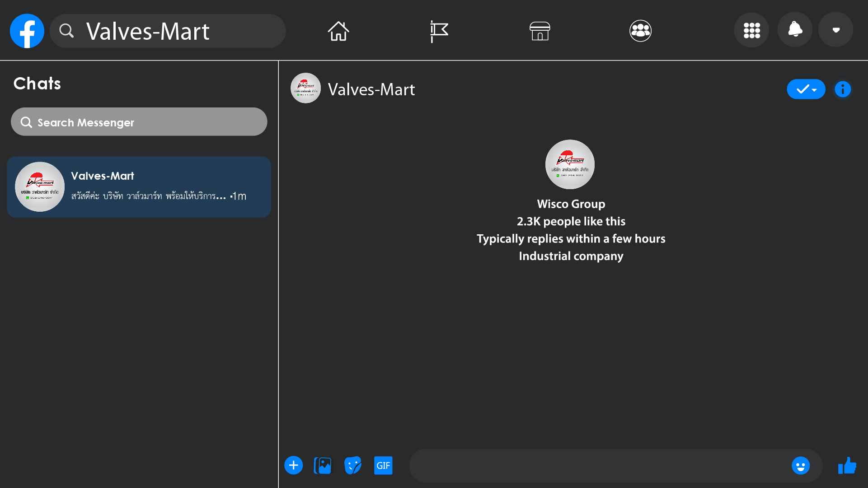Open the Marketplace storefront tab

point(540,31)
